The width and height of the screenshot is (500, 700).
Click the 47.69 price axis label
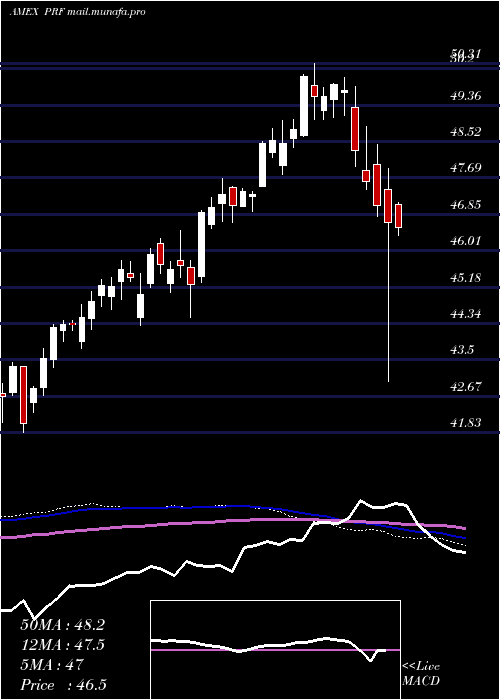466,168
